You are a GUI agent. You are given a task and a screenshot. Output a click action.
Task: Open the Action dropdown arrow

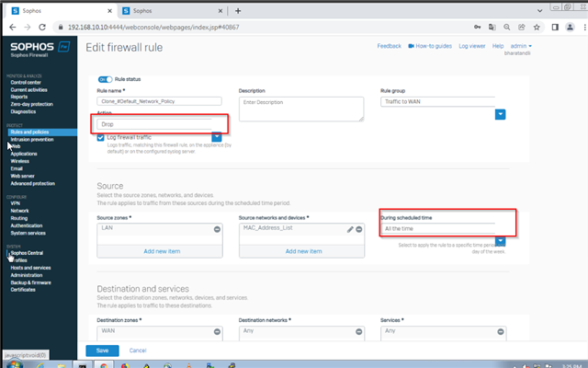coord(217,137)
